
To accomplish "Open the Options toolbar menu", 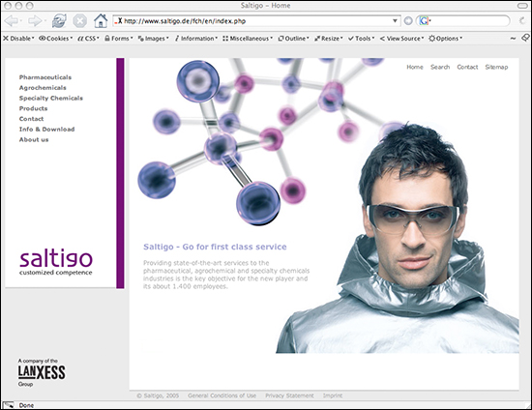I will [x=446, y=39].
